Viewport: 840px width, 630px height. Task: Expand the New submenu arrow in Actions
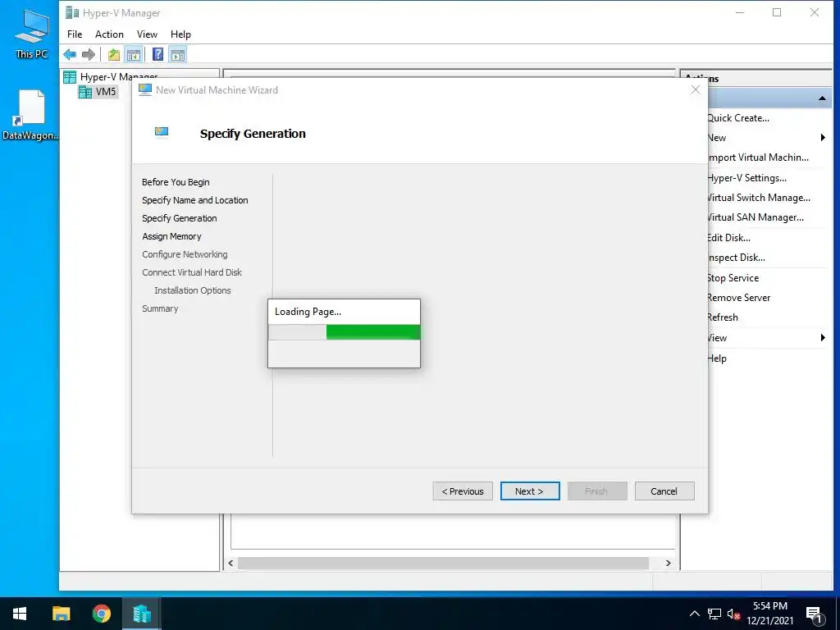(822, 138)
